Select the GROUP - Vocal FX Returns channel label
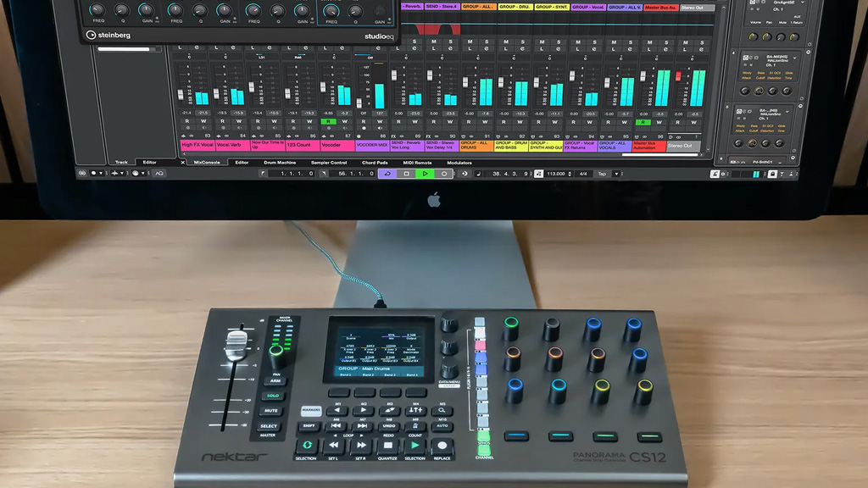 point(580,146)
